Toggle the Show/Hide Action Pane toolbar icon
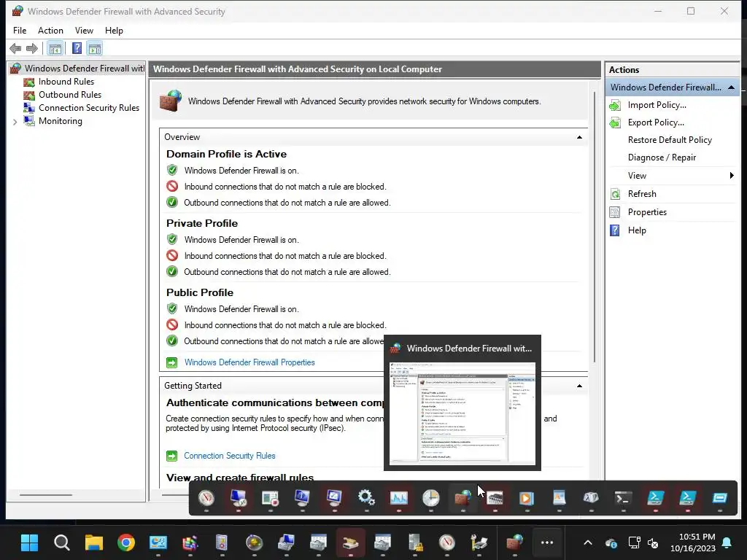The height and width of the screenshot is (560, 747). coord(95,49)
